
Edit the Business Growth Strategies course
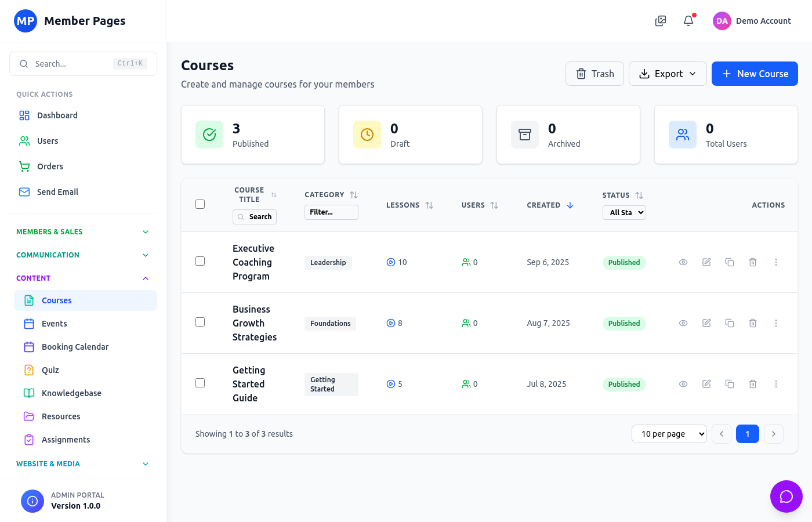click(706, 323)
